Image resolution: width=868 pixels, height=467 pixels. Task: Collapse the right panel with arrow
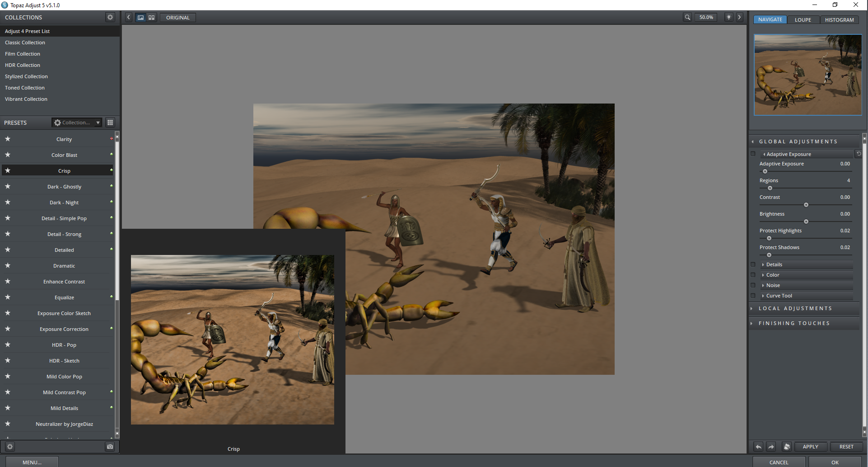pos(739,17)
